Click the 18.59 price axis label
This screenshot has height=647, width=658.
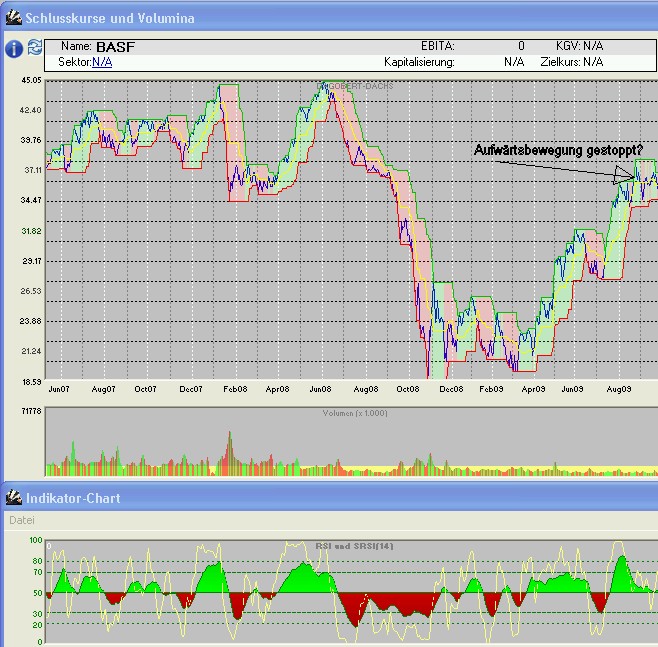click(31, 382)
